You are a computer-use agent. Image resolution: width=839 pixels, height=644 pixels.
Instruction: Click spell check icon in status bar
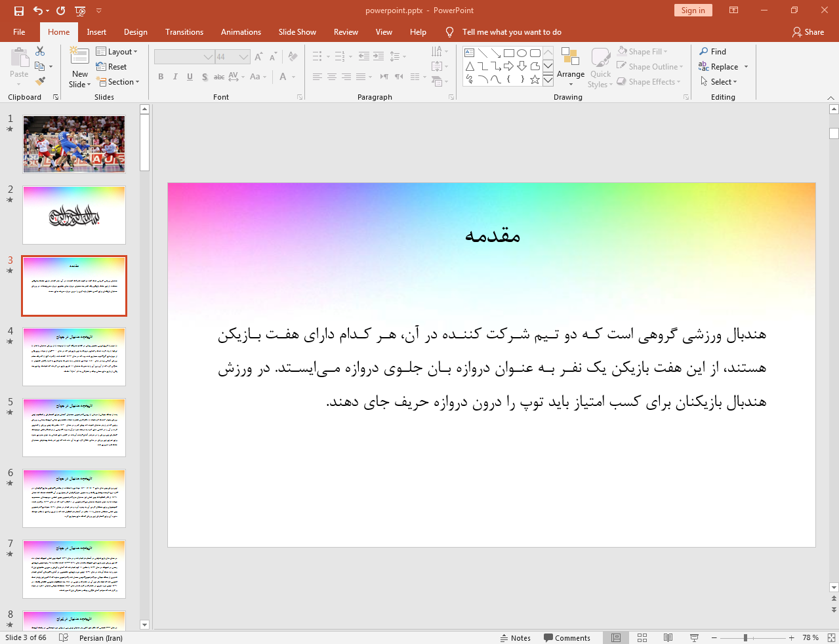point(64,637)
